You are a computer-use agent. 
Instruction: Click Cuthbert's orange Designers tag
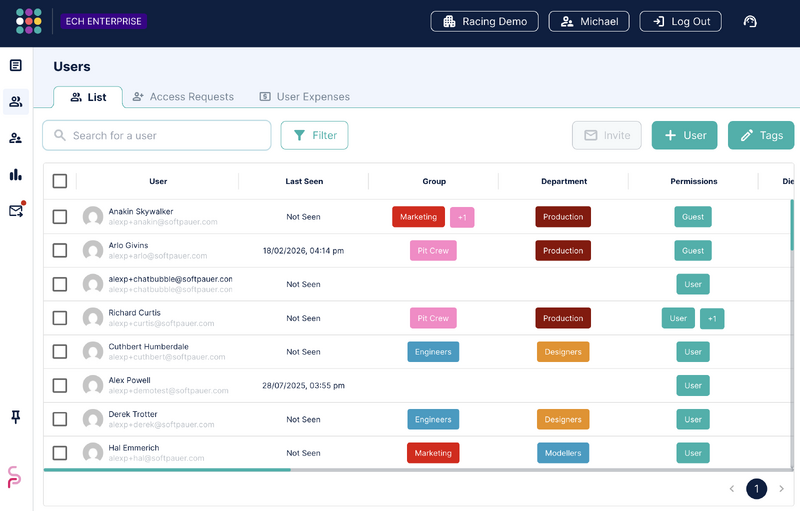tap(563, 351)
